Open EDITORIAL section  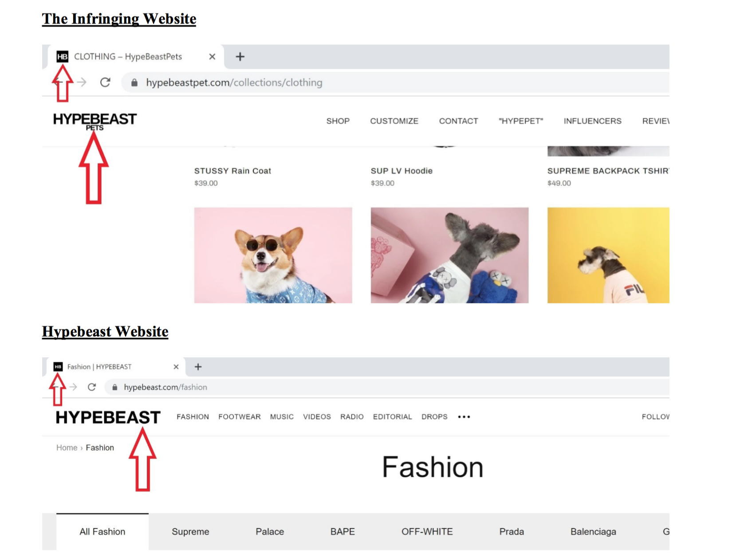[x=393, y=417]
